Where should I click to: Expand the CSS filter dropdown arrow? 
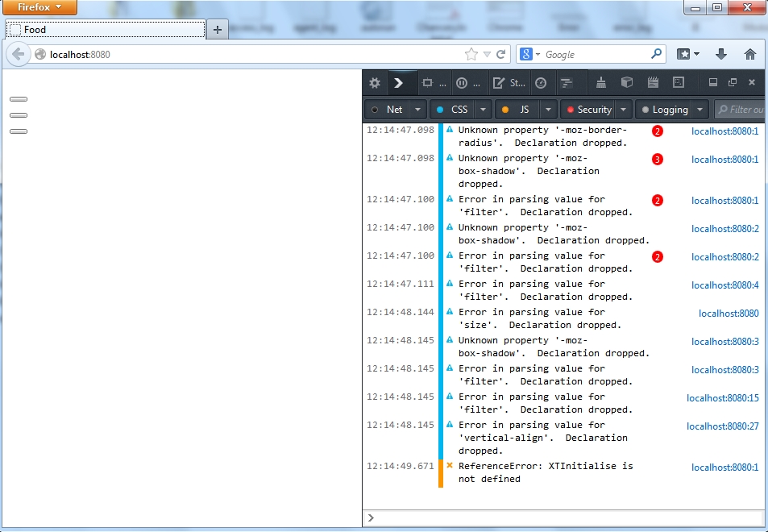coord(483,110)
